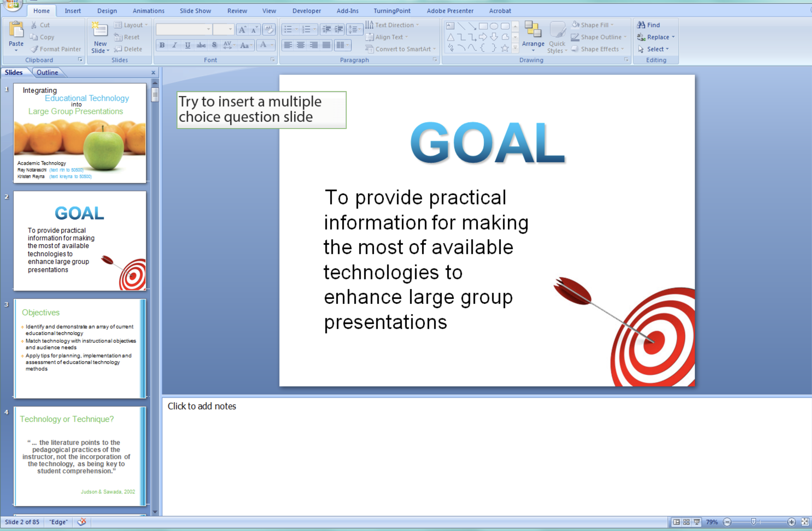Expand the font name combo box
Image resolution: width=812 pixels, height=531 pixels.
208,29
